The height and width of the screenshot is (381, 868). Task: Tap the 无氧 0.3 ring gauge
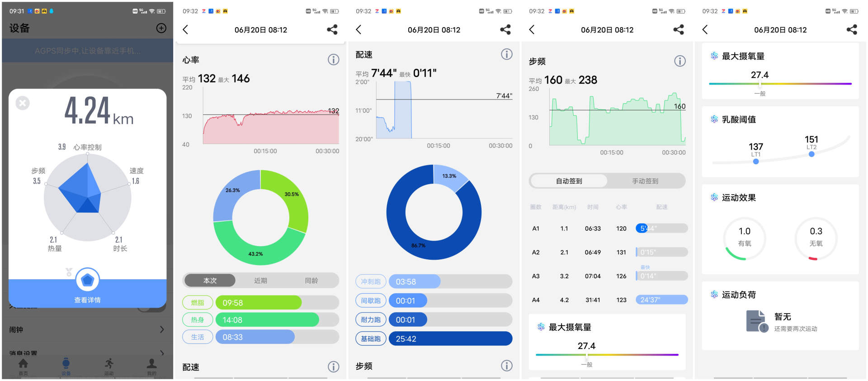[816, 238]
